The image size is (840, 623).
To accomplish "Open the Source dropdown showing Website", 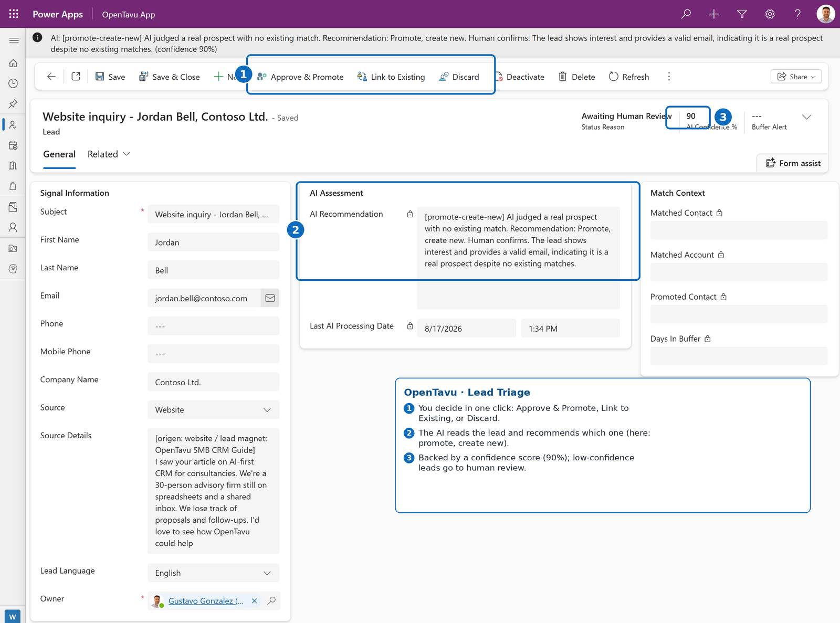I will tap(213, 410).
